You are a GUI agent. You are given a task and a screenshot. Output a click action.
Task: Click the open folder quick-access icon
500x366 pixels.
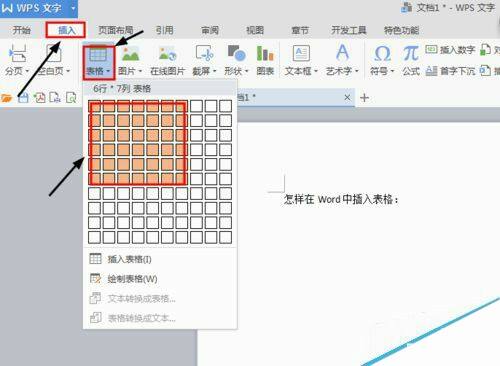click(x=7, y=98)
